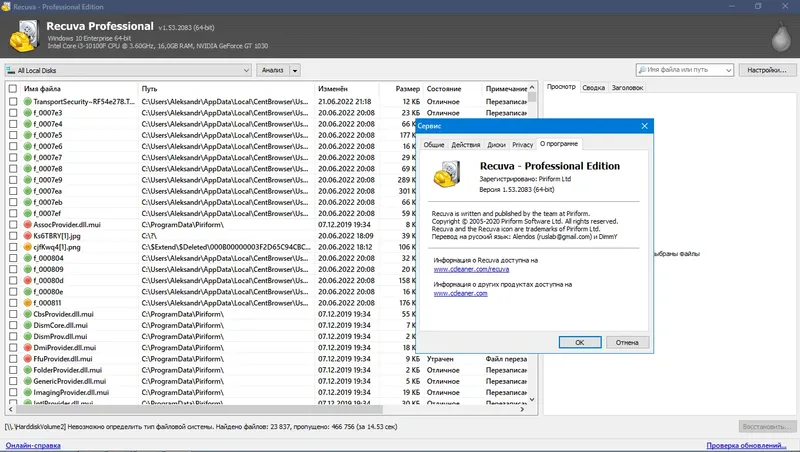Image resolution: width=800 pixels, height=452 pixels.
Task: Click Отмена to cancel the dialog
Action: click(627, 342)
